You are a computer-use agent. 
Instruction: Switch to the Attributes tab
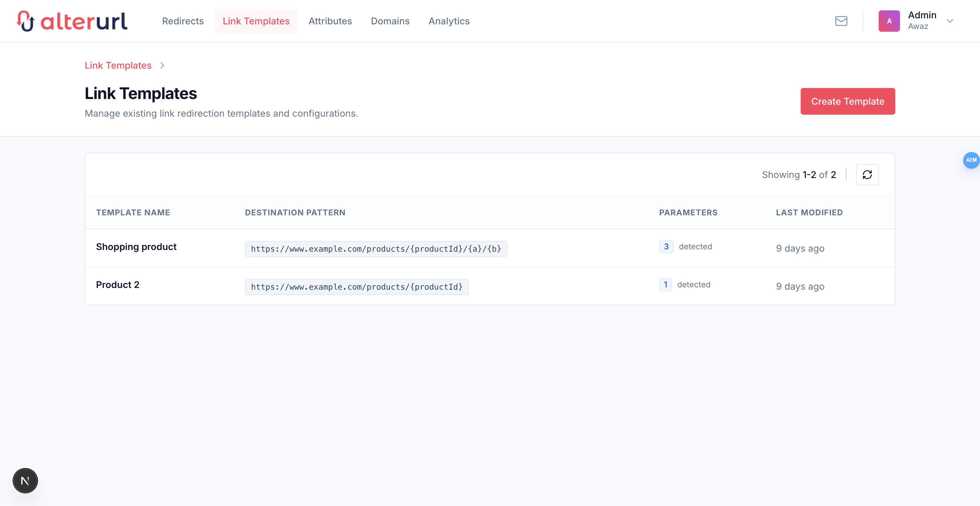(330, 21)
